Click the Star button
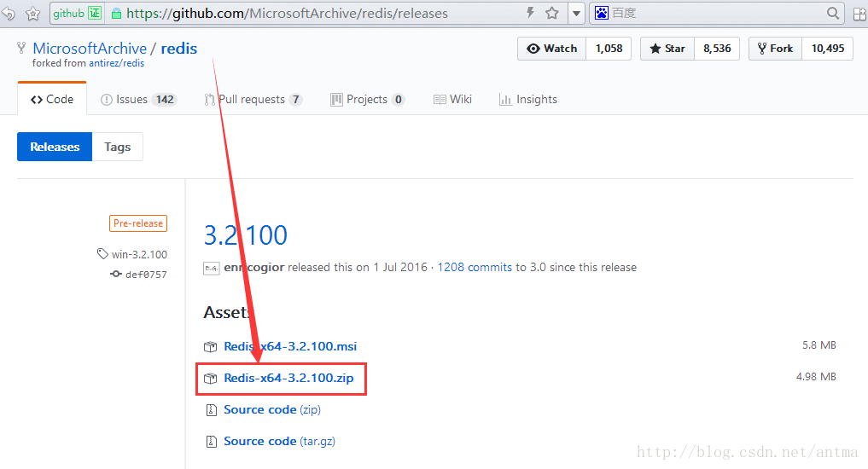The height and width of the screenshot is (469, 868). pyautogui.click(x=667, y=49)
